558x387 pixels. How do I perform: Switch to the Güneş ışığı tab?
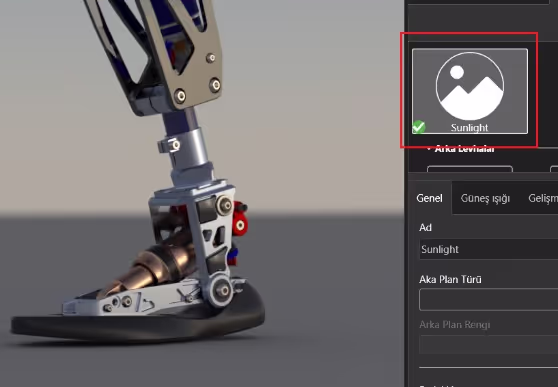[485, 198]
